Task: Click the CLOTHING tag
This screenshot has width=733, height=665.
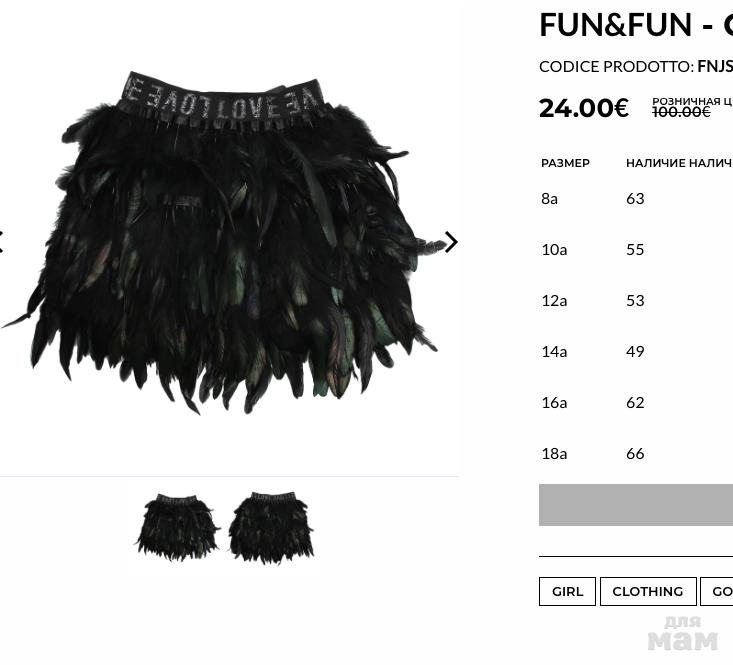Action: [x=648, y=591]
